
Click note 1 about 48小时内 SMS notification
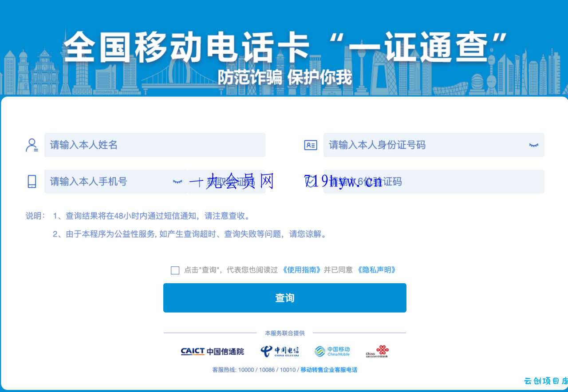(153, 216)
